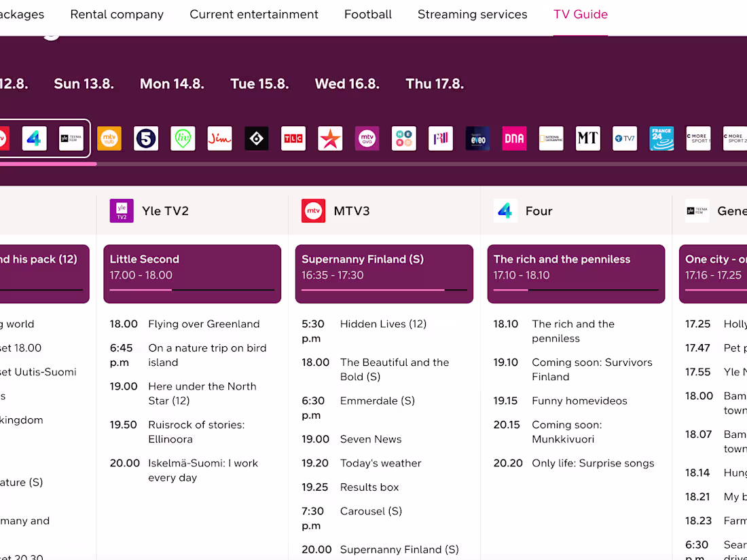Select the Liv channel icon
The width and height of the screenshot is (747, 560).
point(183,138)
